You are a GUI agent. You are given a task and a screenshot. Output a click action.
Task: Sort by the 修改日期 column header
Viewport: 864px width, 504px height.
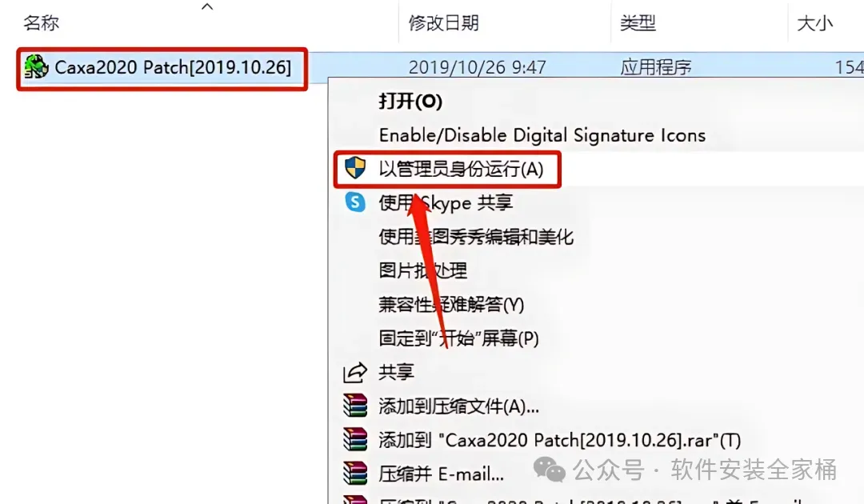[x=443, y=23]
